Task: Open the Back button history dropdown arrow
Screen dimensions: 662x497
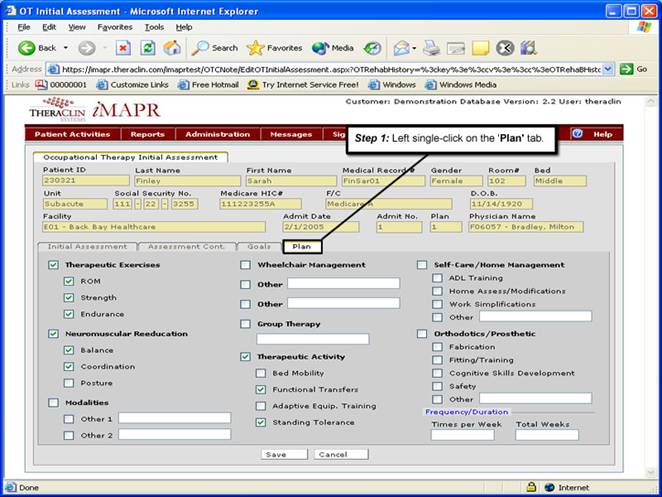Action: pos(66,48)
